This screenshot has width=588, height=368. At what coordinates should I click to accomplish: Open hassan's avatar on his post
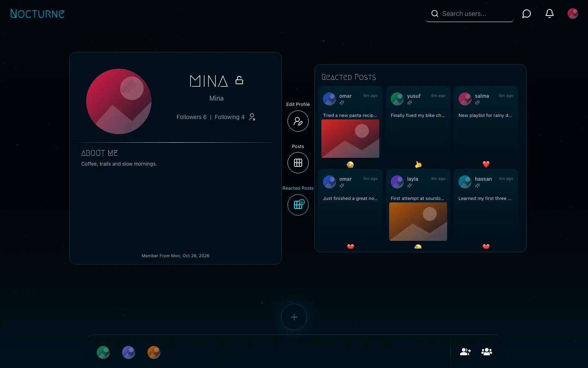point(465,182)
